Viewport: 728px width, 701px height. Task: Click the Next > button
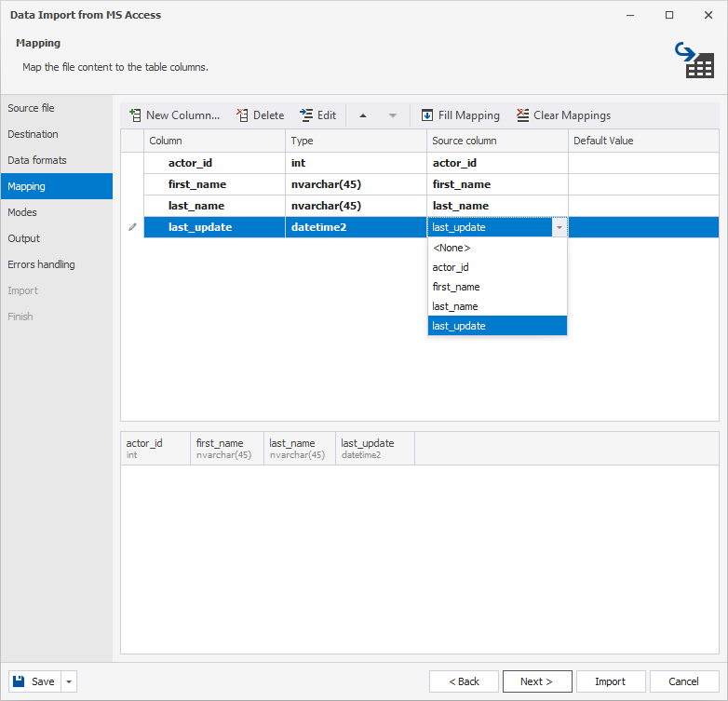pos(537,681)
